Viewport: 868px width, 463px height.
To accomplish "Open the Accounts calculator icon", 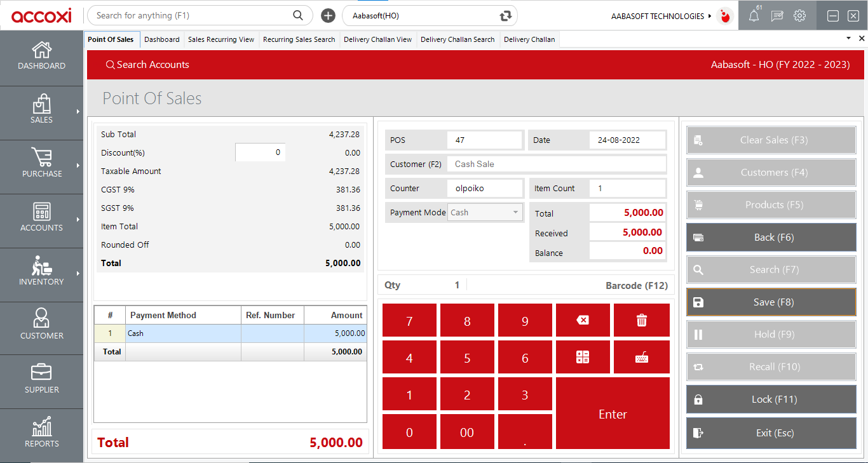I will (42, 211).
